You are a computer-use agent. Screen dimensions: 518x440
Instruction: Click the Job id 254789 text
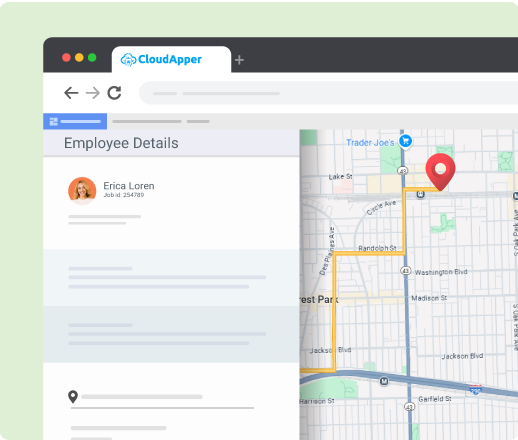pyautogui.click(x=124, y=195)
